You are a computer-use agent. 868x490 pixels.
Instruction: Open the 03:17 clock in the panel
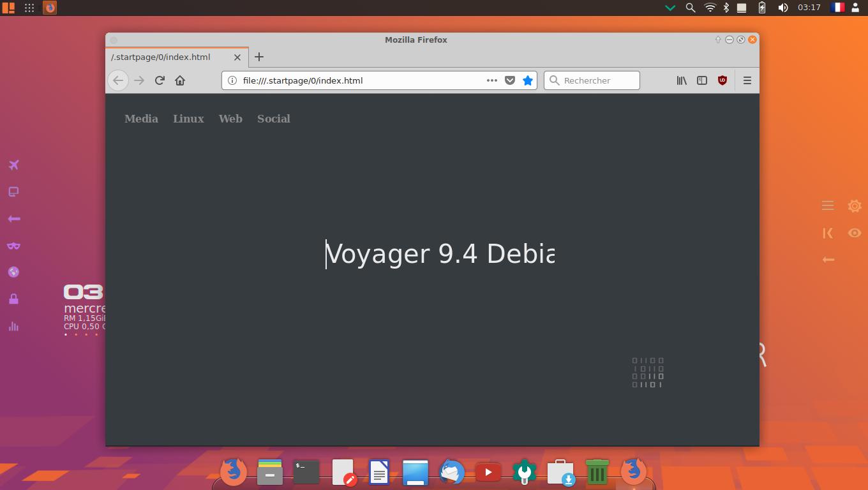click(x=809, y=8)
